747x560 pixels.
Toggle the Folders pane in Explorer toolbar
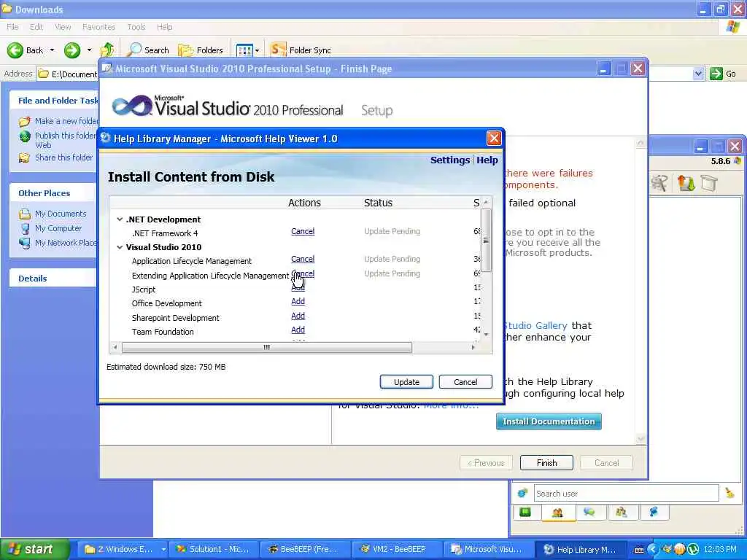pos(201,50)
